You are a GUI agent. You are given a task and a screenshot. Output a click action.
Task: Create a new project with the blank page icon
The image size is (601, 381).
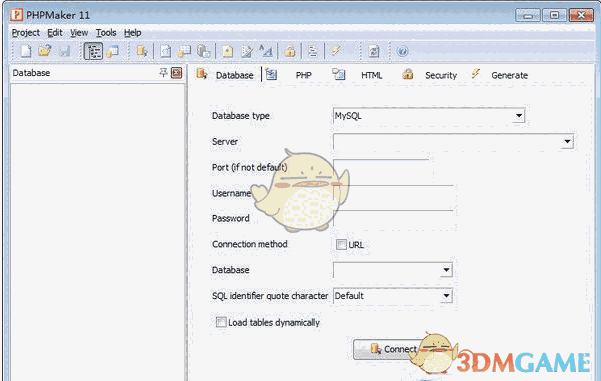click(26, 51)
